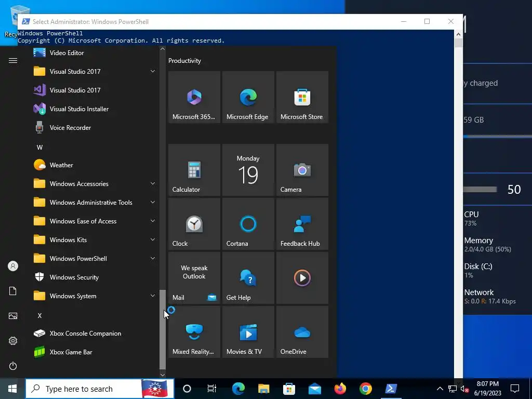
Task: Open the Calculator tile
Action: tap(194, 170)
